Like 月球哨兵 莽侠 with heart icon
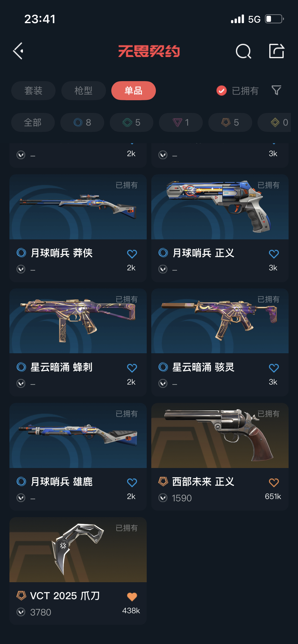Image resolution: width=298 pixels, height=644 pixels. pos(132,254)
